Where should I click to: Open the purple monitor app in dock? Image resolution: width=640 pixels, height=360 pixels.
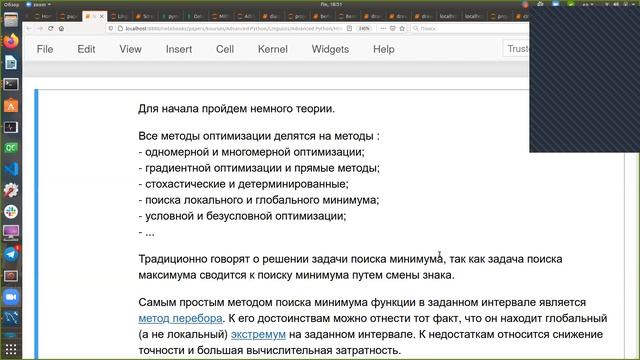click(11, 233)
